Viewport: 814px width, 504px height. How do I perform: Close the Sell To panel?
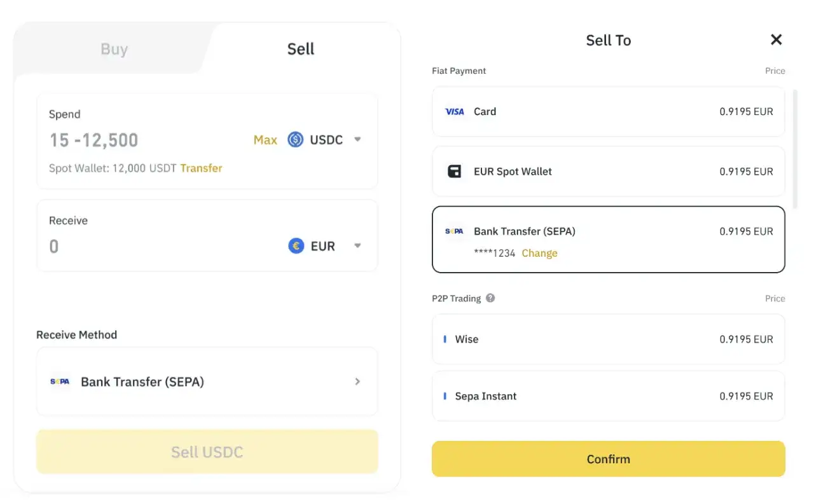tap(776, 40)
